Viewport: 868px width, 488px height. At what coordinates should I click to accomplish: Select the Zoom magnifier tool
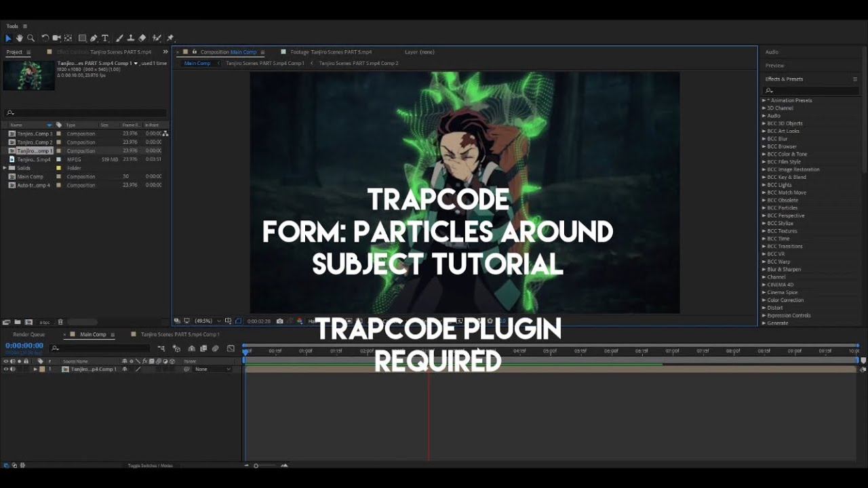click(x=31, y=38)
